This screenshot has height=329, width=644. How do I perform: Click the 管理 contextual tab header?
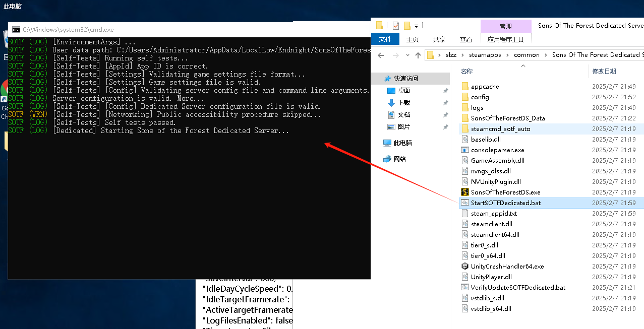click(x=506, y=26)
